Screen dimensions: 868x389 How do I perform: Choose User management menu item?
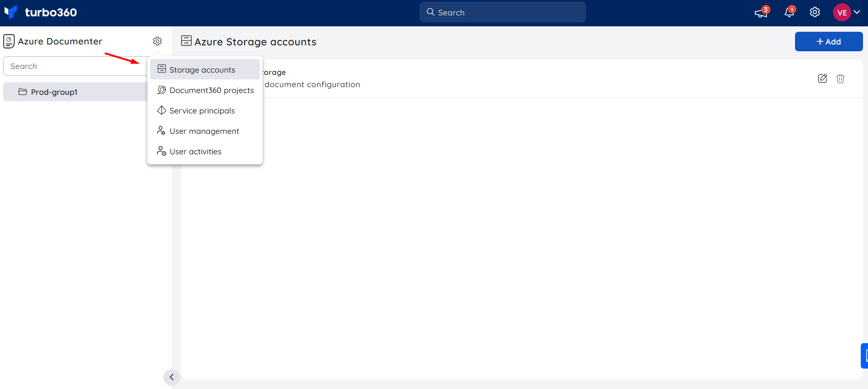205,131
